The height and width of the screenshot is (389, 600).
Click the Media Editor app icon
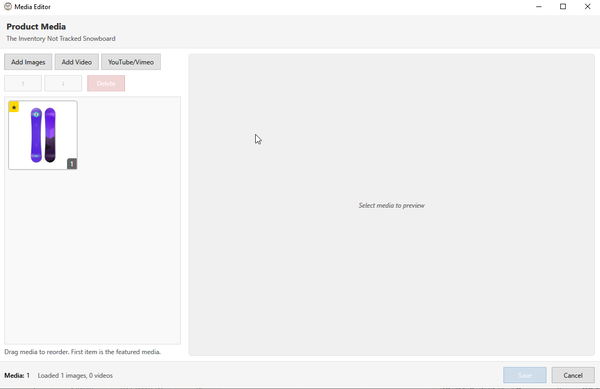(x=8, y=7)
